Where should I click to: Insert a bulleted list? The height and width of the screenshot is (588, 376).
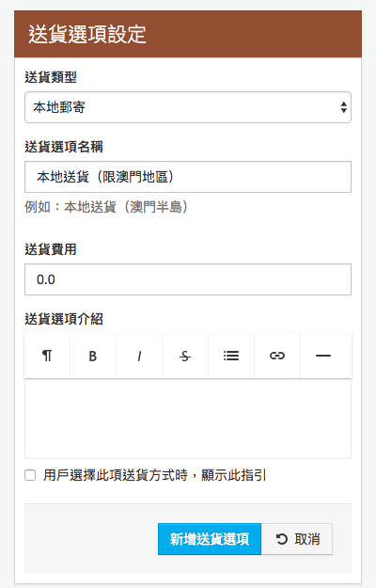click(231, 356)
